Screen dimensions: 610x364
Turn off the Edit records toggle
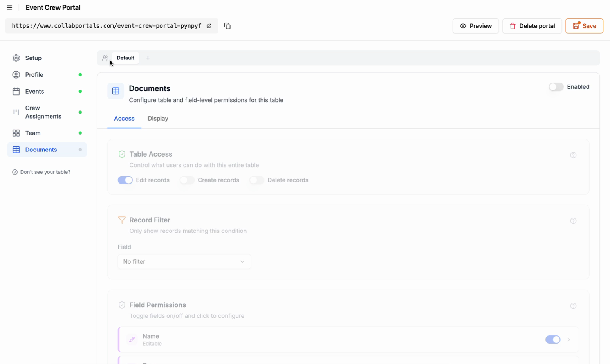point(125,180)
